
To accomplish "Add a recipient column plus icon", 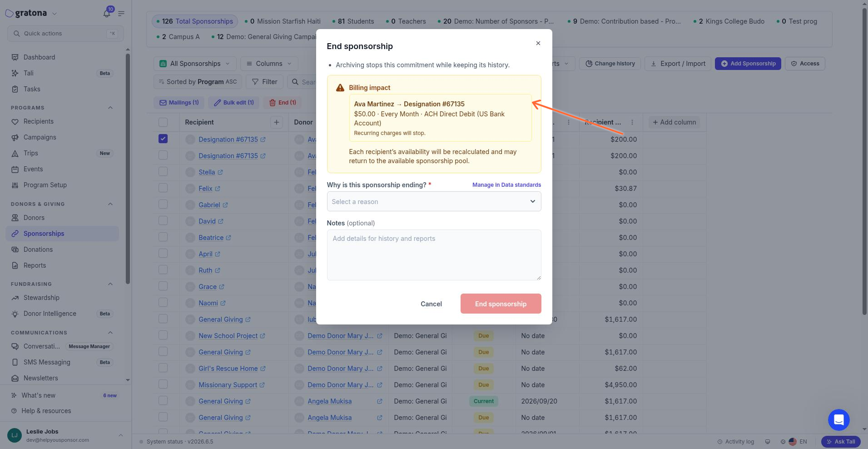I will (x=276, y=122).
